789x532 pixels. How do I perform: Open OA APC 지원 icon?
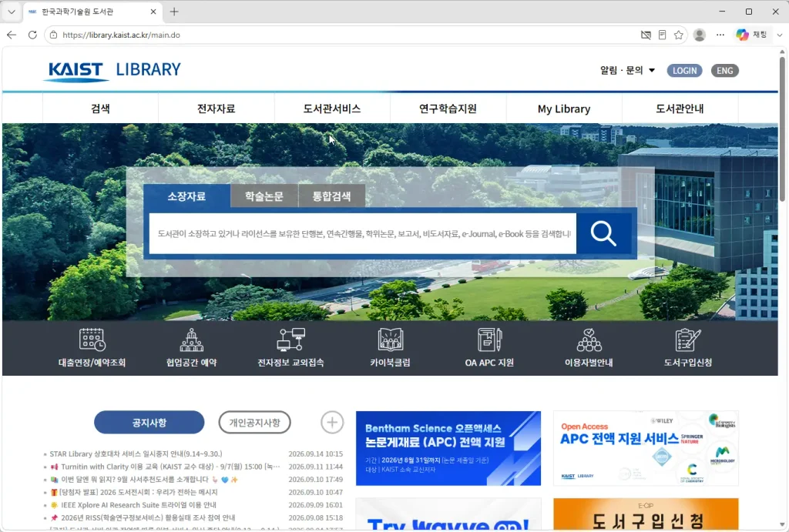click(x=489, y=340)
